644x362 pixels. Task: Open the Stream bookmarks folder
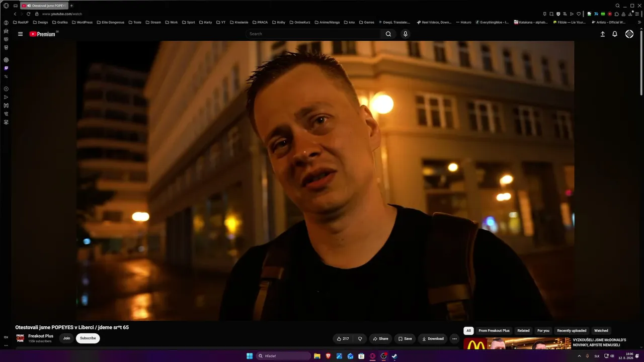point(153,23)
